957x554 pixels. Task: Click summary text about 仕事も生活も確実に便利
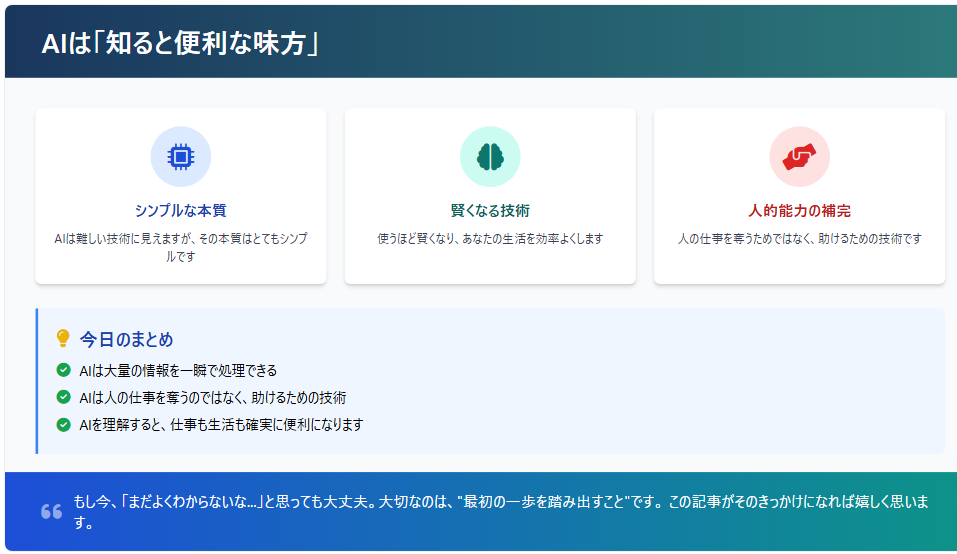(221, 424)
